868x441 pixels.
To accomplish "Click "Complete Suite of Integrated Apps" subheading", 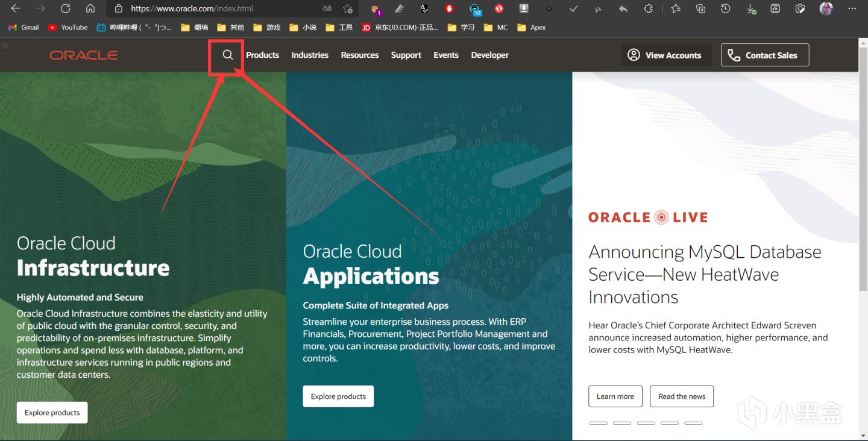I will click(376, 305).
